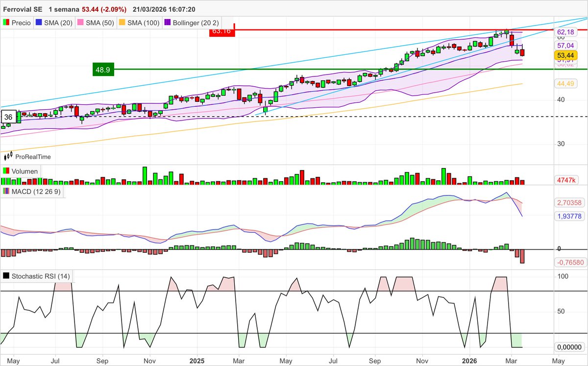Screen dimensions: 588x366
Task: Click the 62,18 upper Bollinger value label
Action: click(x=565, y=31)
